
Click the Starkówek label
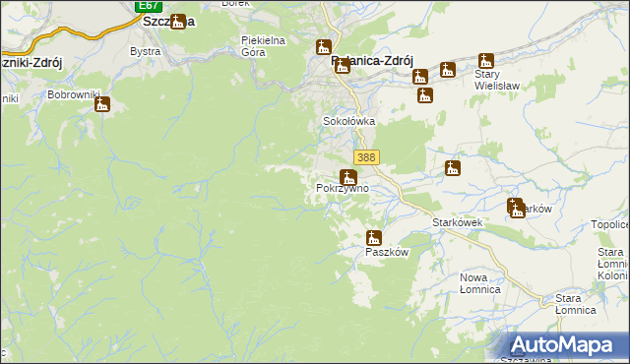(457, 222)
